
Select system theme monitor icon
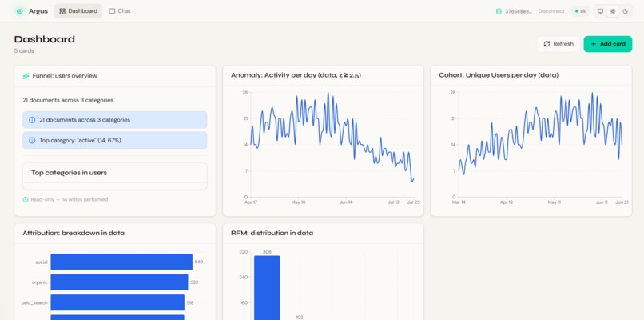601,11
